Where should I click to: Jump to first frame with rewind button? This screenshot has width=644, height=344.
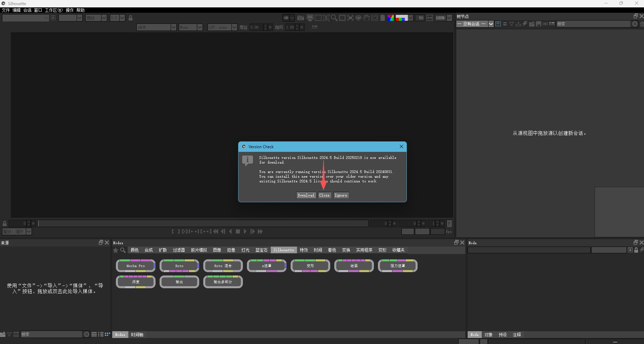(x=216, y=231)
